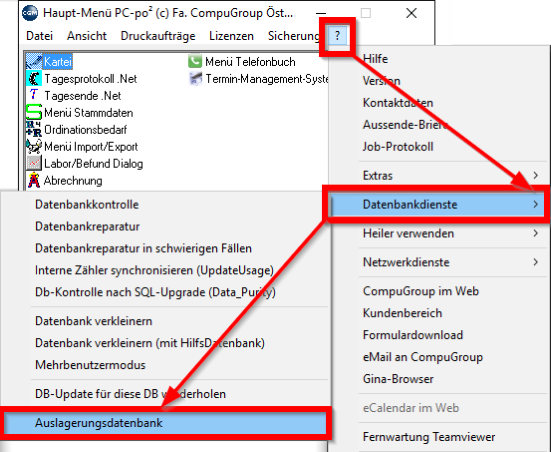The height and width of the screenshot is (452, 551).
Task: Click the Ordinationsbedarf icon
Action: 34,129
